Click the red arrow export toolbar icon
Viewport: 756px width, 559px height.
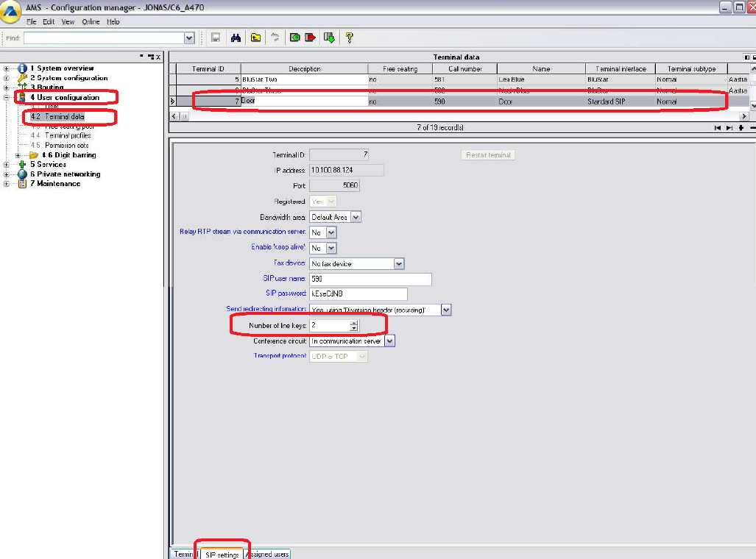(x=310, y=38)
